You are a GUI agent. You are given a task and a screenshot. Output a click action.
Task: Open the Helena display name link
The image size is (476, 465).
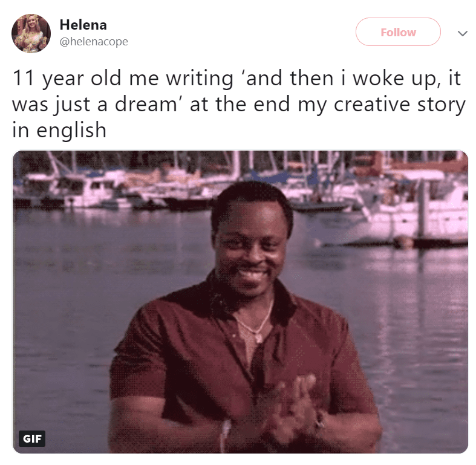(83, 25)
